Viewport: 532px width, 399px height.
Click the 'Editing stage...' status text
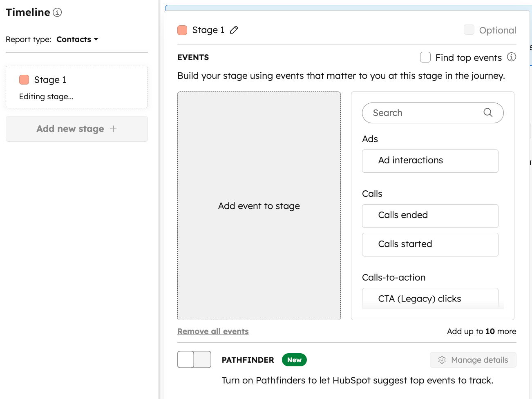(x=46, y=97)
